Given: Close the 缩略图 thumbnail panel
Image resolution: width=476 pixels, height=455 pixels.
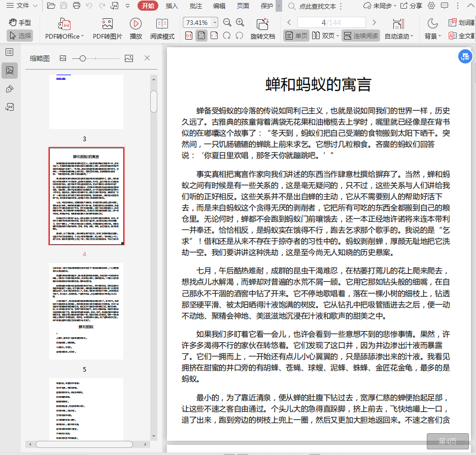Looking at the screenshot, I should pyautogui.click(x=147, y=58).
